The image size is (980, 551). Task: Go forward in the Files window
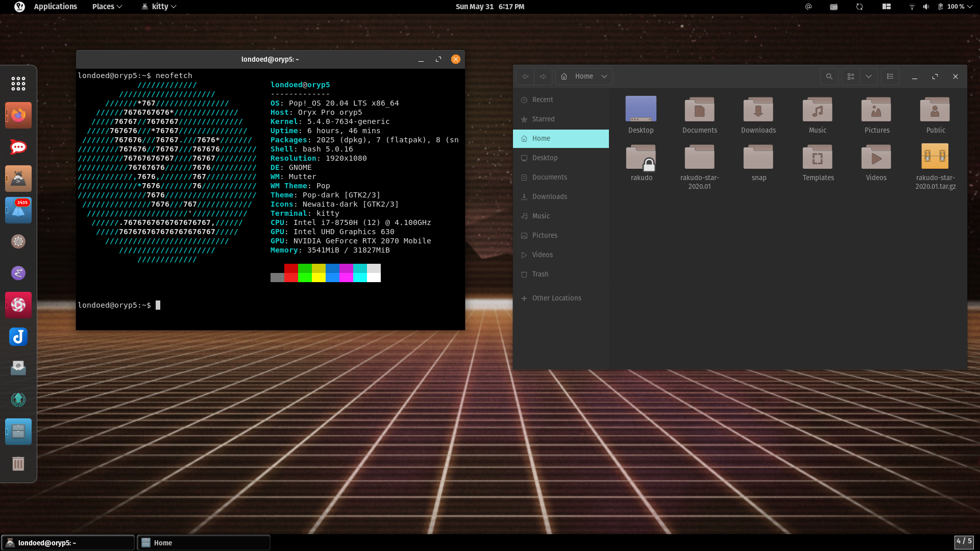tap(543, 77)
